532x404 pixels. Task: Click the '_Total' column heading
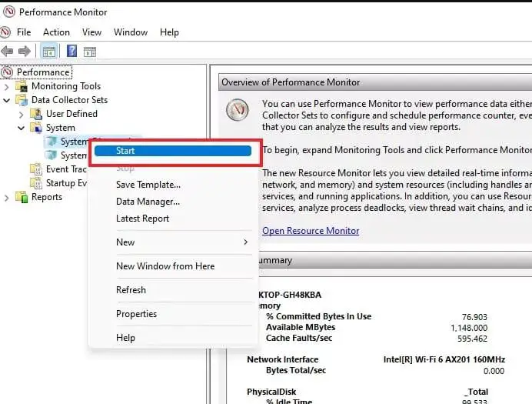click(x=476, y=392)
